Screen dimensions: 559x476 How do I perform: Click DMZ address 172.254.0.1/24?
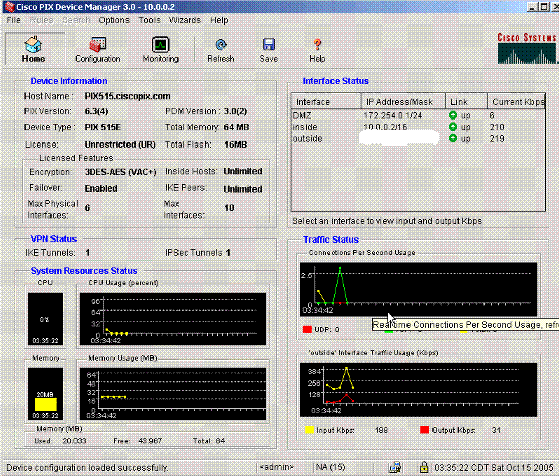pyautogui.click(x=393, y=115)
